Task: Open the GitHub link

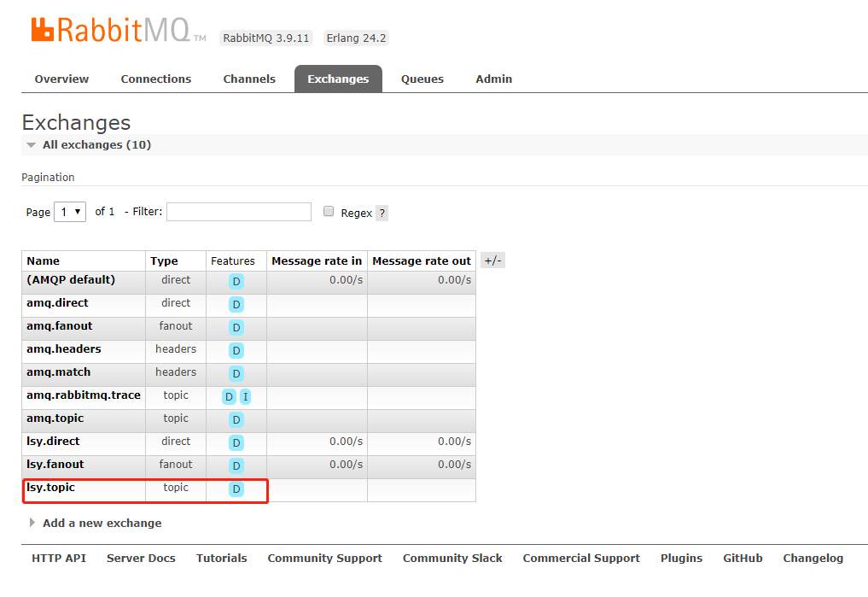Action: pos(743,559)
